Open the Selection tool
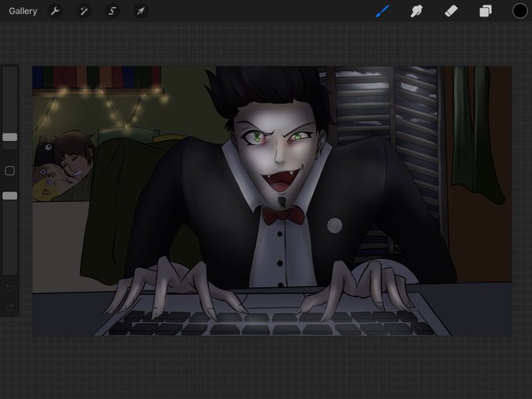The height and width of the screenshot is (399, 532). [112, 11]
